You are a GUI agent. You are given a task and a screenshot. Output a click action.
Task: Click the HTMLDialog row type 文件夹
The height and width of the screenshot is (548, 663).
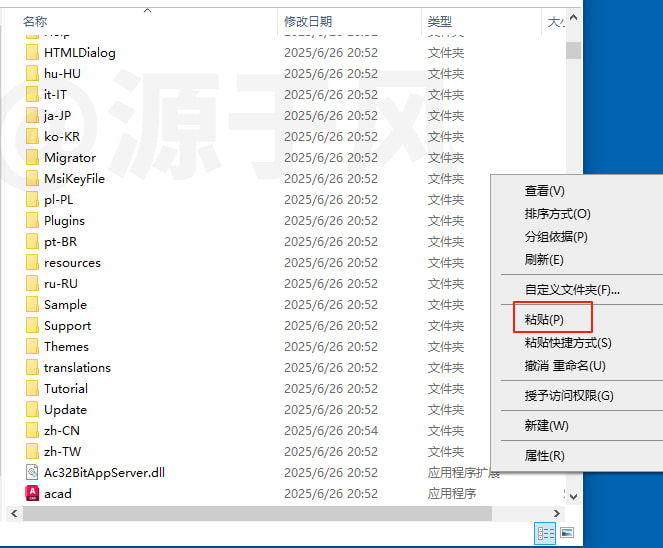click(x=446, y=53)
